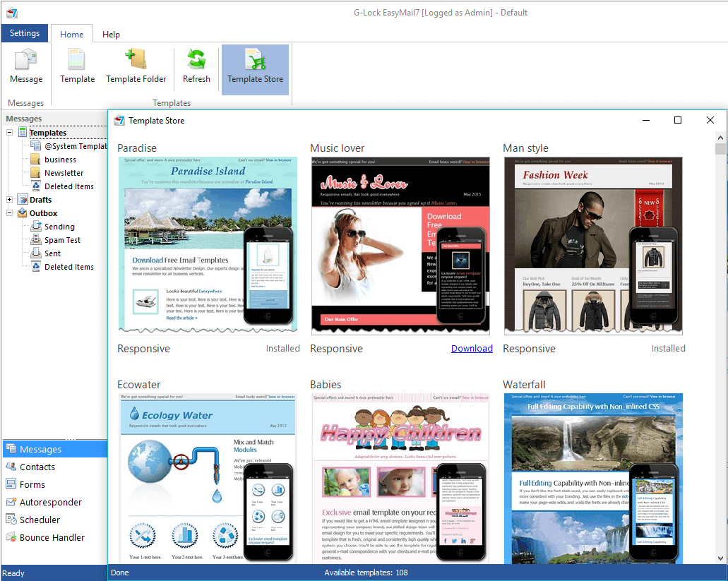The height and width of the screenshot is (581, 728).
Task: Create a new Template
Action: 76,67
